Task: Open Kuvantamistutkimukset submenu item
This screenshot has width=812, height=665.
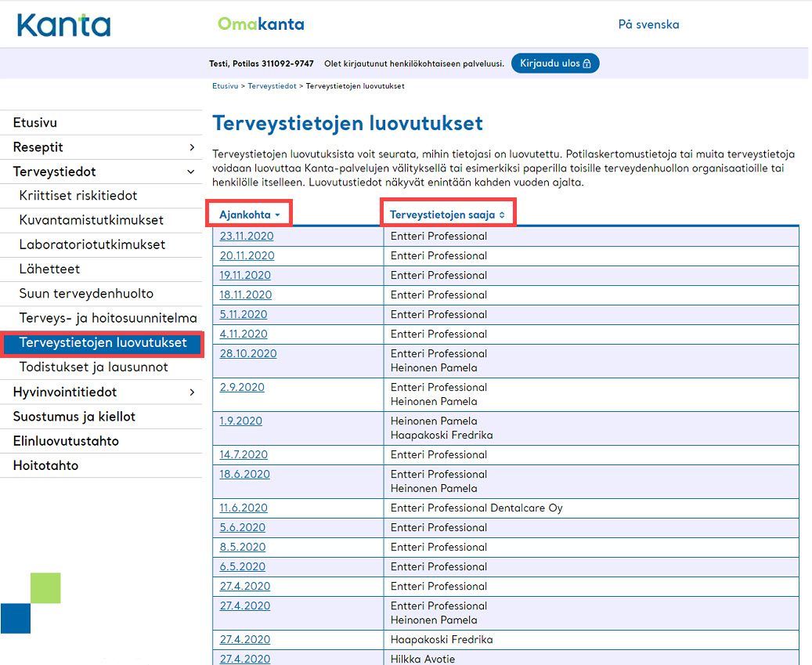Action: coord(91,219)
